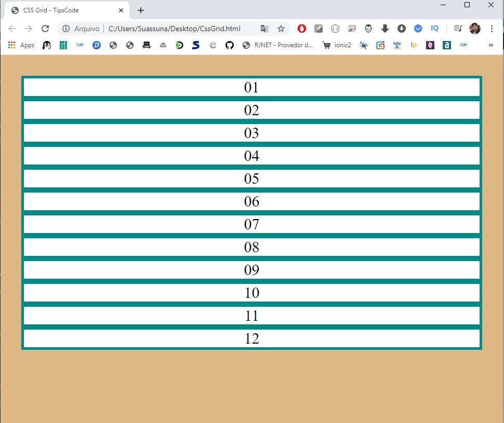The image size is (504, 423).
Task: Click the GitHub bookmark icon
Action: (229, 45)
